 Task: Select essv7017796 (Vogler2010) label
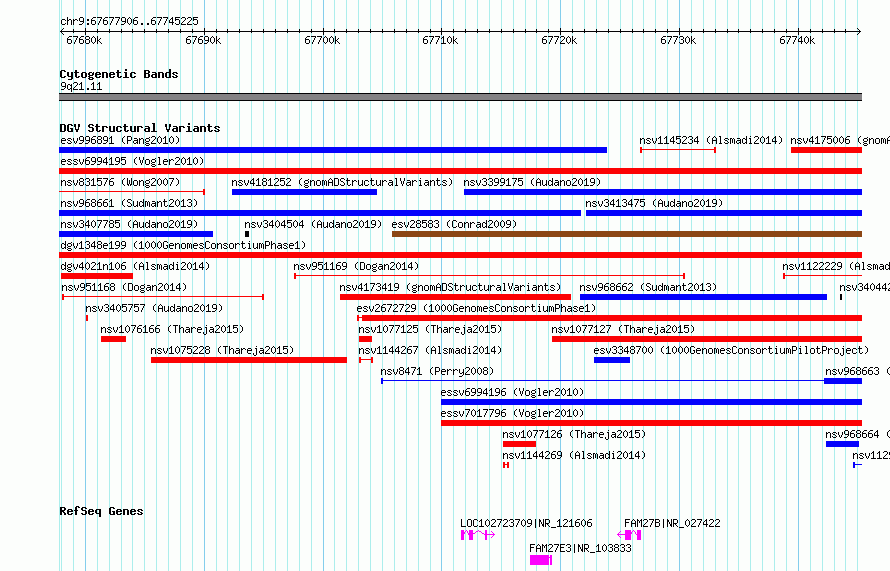tap(512, 413)
